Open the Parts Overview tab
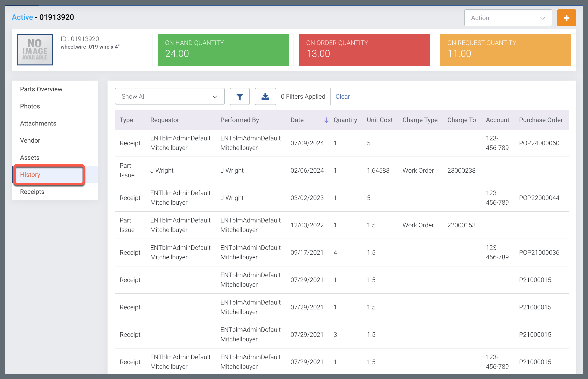Screen dimensions: 588x379 click(x=41, y=89)
